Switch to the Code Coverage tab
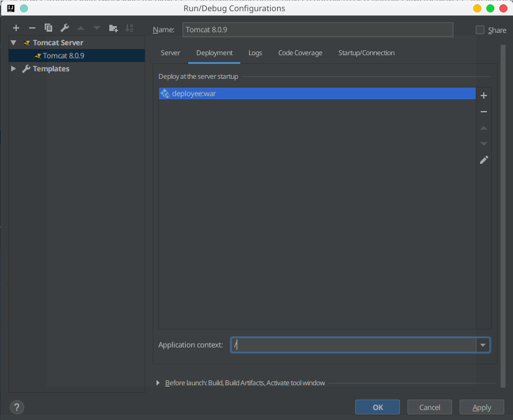Screen dimensions: 513x420 (x=300, y=53)
